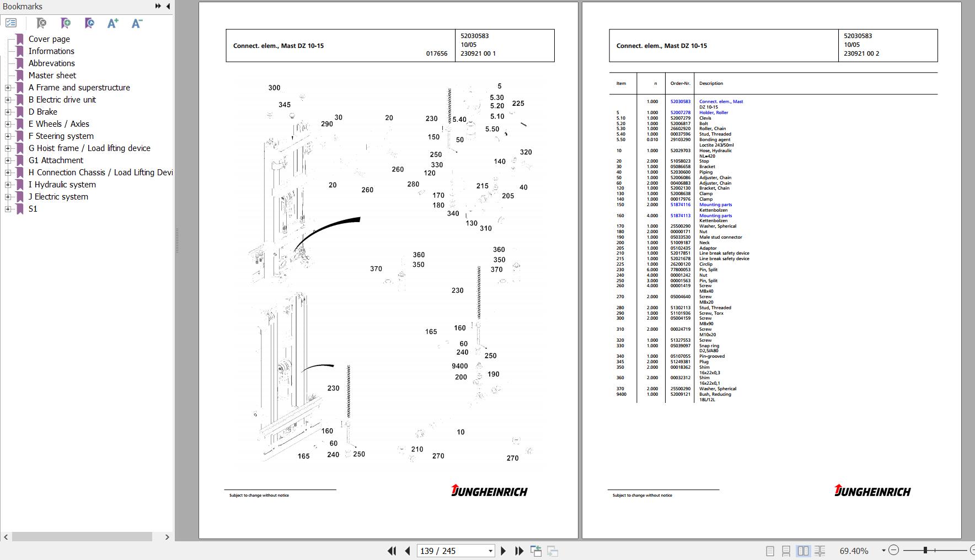Enable continuous scrolling page view
Image resolution: width=975 pixels, height=560 pixels.
click(x=786, y=551)
